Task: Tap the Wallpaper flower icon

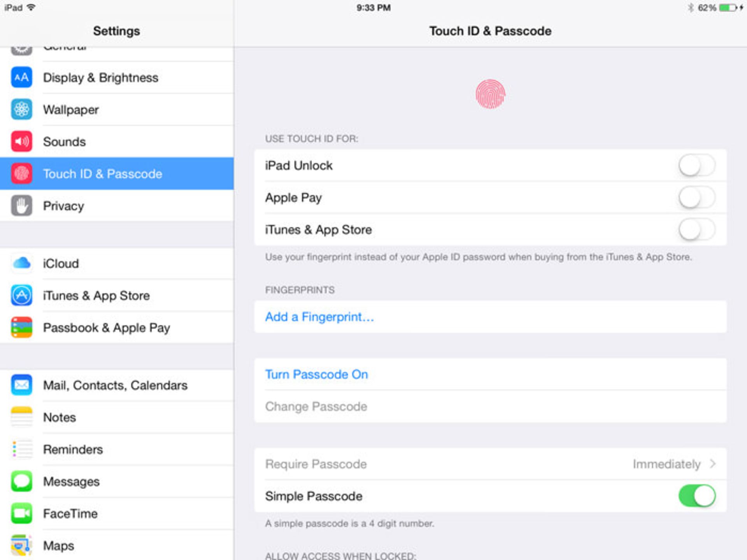Action: point(21,110)
